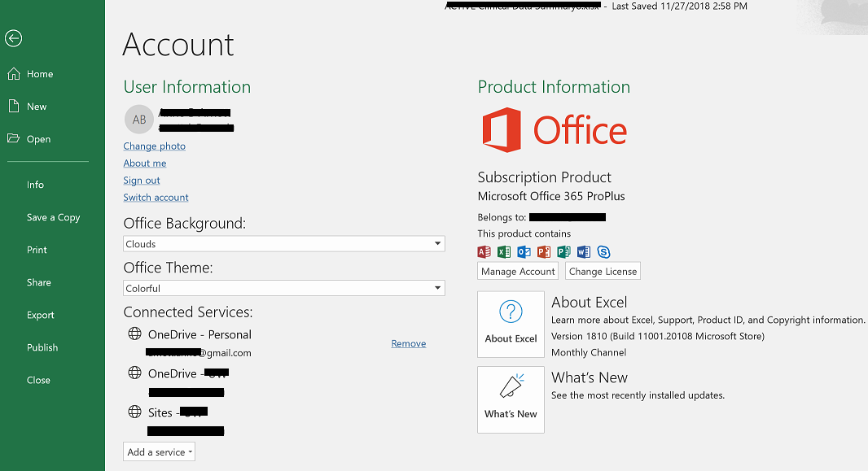Click Microsoft Office 365 ProPlus text
Viewport: 868px width, 471px height.
coord(550,196)
